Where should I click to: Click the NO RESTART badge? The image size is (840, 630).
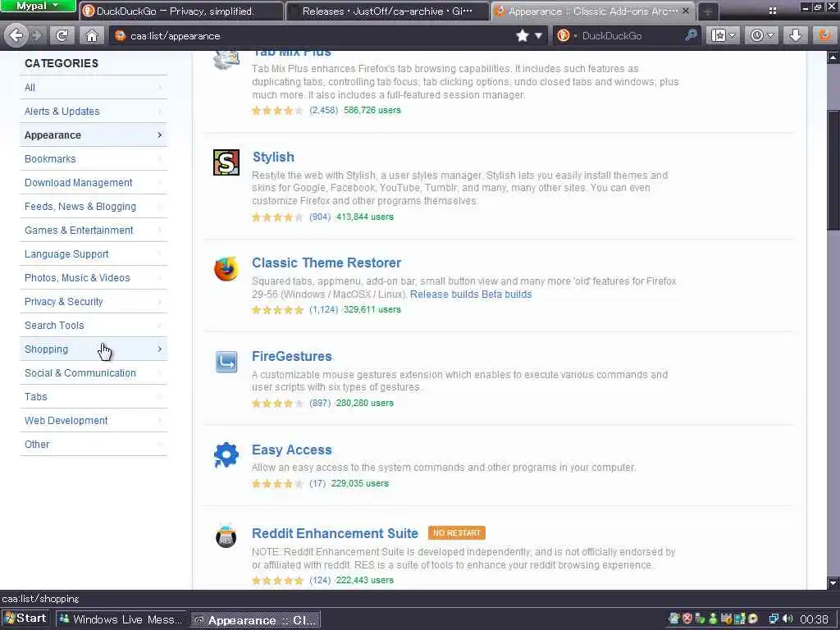click(x=456, y=533)
